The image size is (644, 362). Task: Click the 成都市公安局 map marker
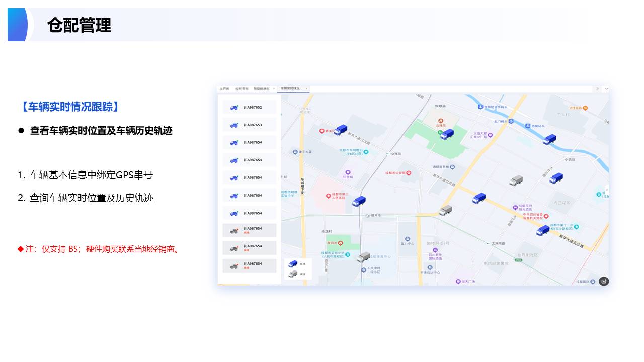(409, 173)
